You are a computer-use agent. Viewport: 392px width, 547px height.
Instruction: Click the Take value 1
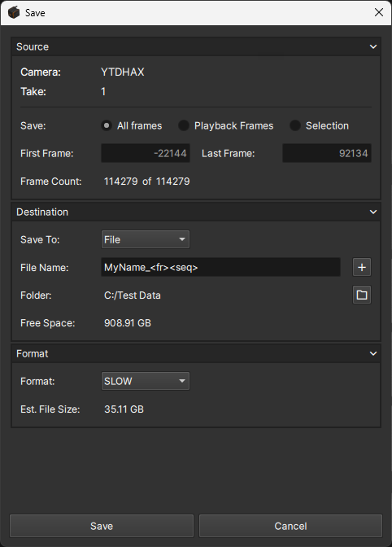[103, 92]
